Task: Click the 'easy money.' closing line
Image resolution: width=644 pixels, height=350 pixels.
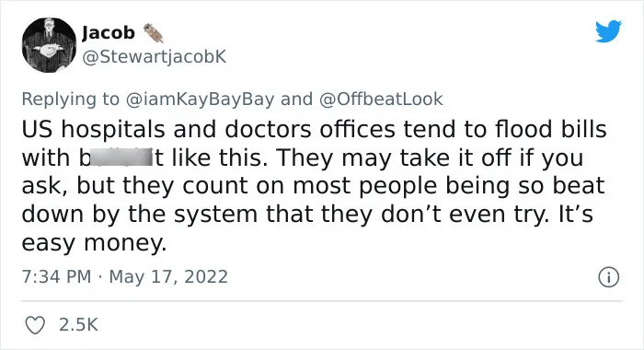Action: tap(94, 242)
